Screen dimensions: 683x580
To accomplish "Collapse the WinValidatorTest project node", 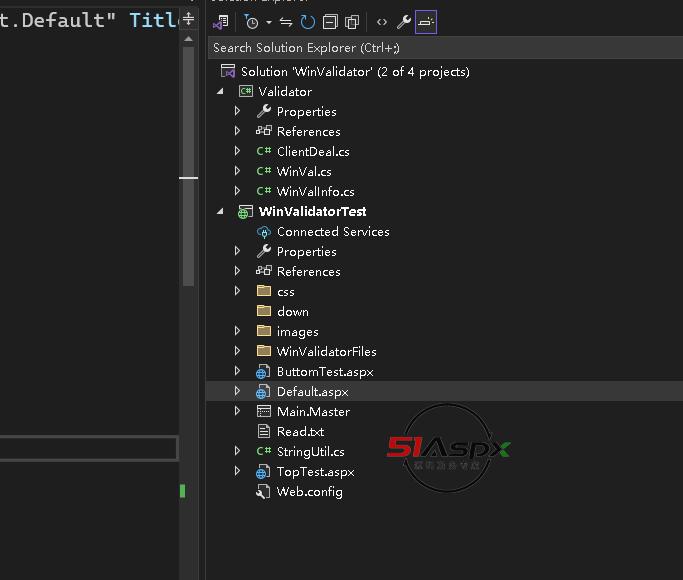I will [220, 212].
